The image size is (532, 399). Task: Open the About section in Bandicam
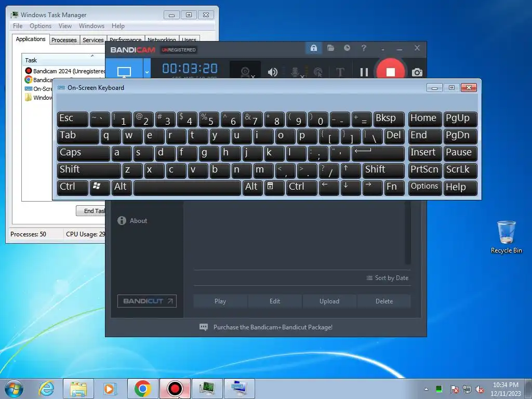click(132, 220)
